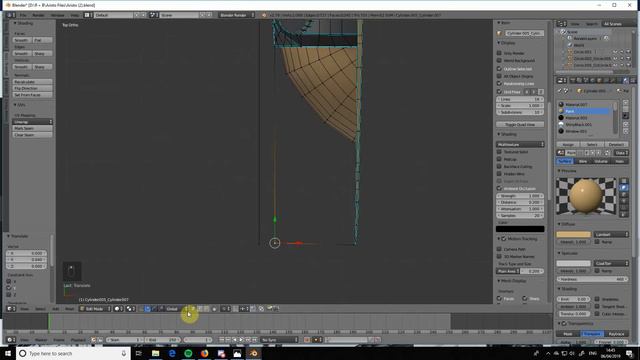Switch to the Wire material type tab
The width and height of the screenshot is (640, 360).
click(582, 161)
